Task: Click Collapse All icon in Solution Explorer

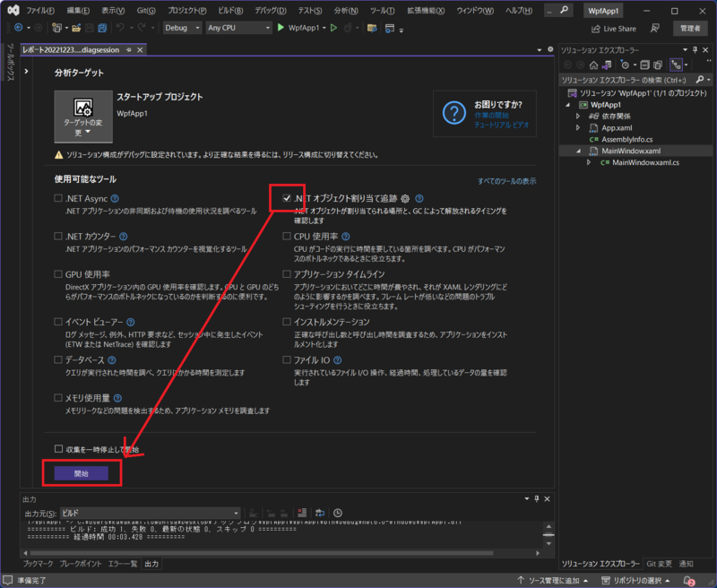Action: click(x=644, y=65)
